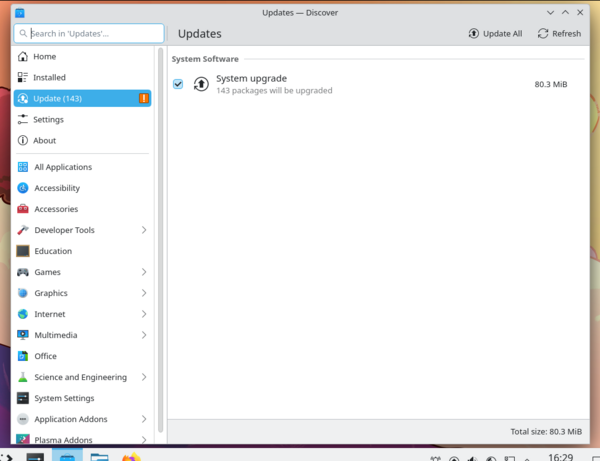
Task: Open Firefox from the taskbar
Action: [132, 458]
